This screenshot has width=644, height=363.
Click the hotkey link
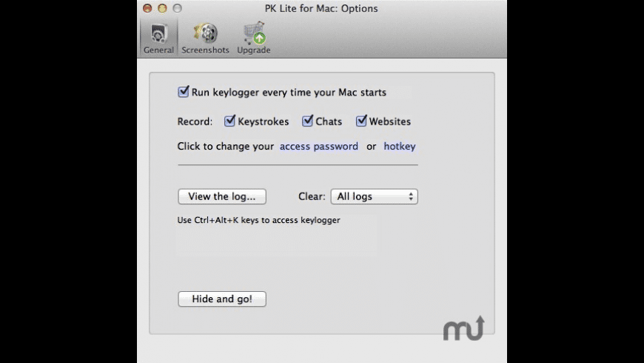coord(400,147)
